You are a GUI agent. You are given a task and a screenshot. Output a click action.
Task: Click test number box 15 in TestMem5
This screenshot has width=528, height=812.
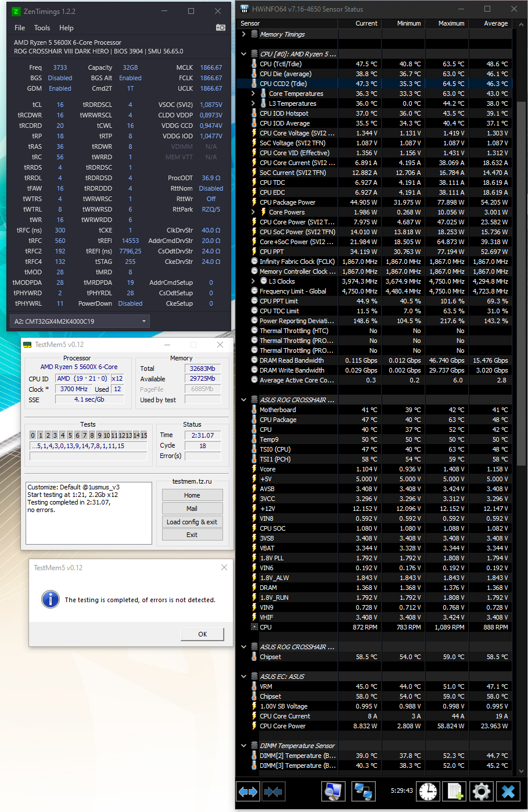[144, 435]
